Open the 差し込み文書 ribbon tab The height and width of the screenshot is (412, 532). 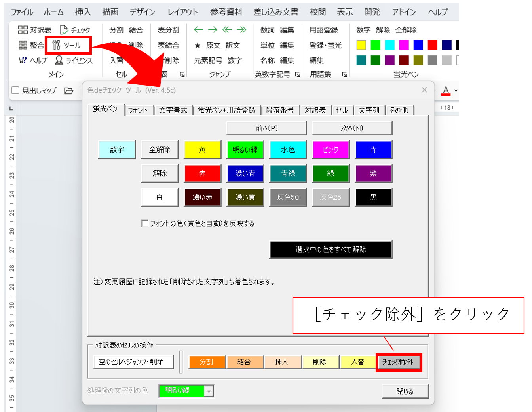pos(276,12)
